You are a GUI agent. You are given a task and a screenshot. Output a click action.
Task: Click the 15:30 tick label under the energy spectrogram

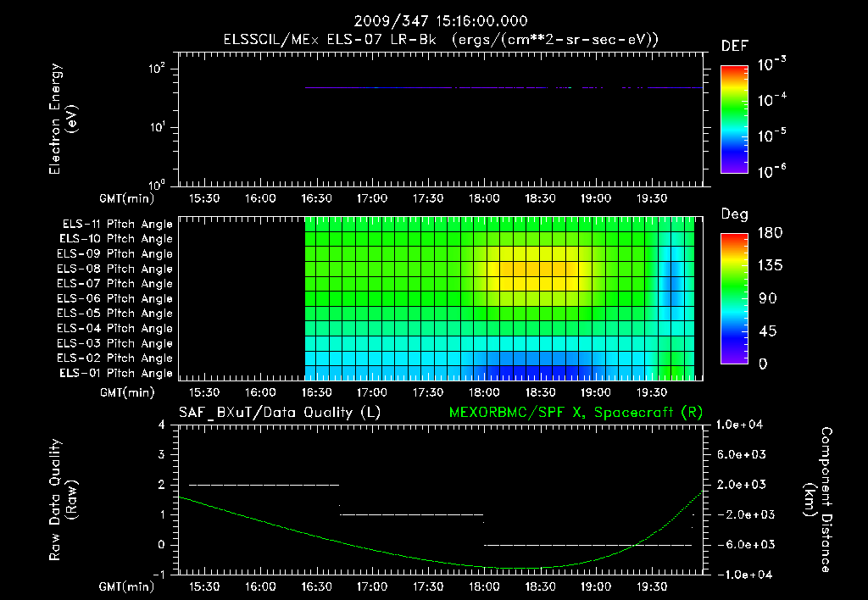pyautogui.click(x=204, y=198)
